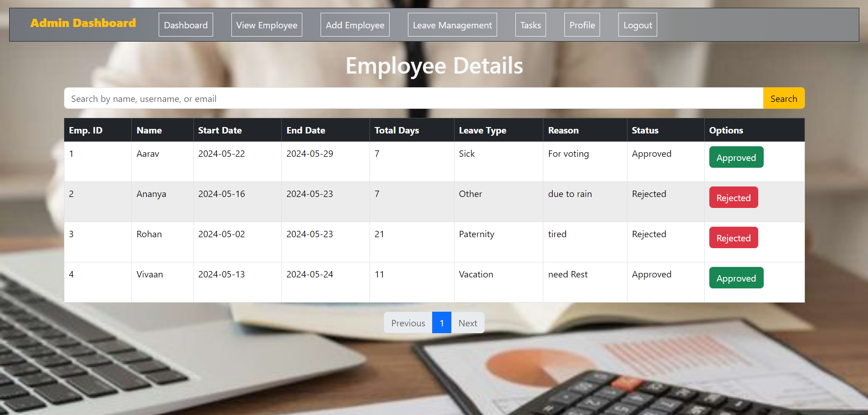Open Leave Management section
Screen dimensions: 868x415
[452, 25]
